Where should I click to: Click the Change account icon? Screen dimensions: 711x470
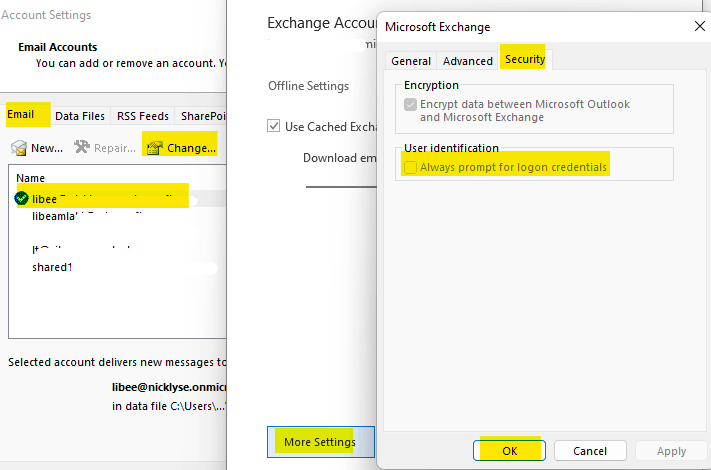154,148
